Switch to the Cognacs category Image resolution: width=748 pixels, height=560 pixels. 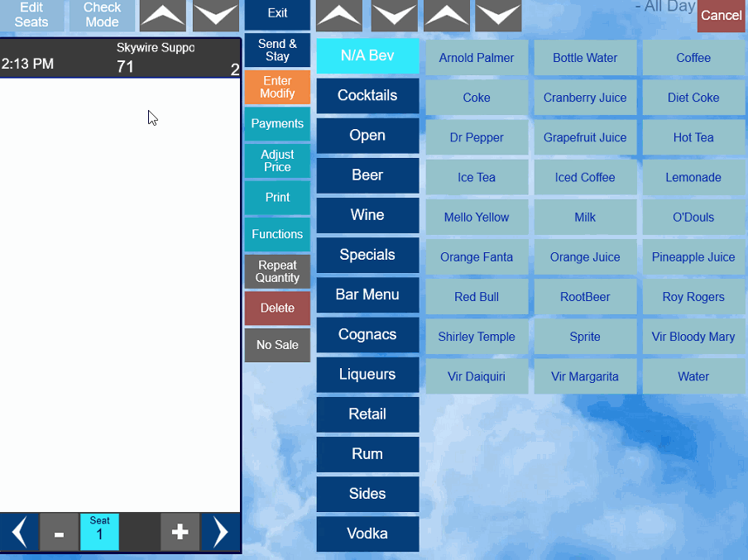[367, 334]
